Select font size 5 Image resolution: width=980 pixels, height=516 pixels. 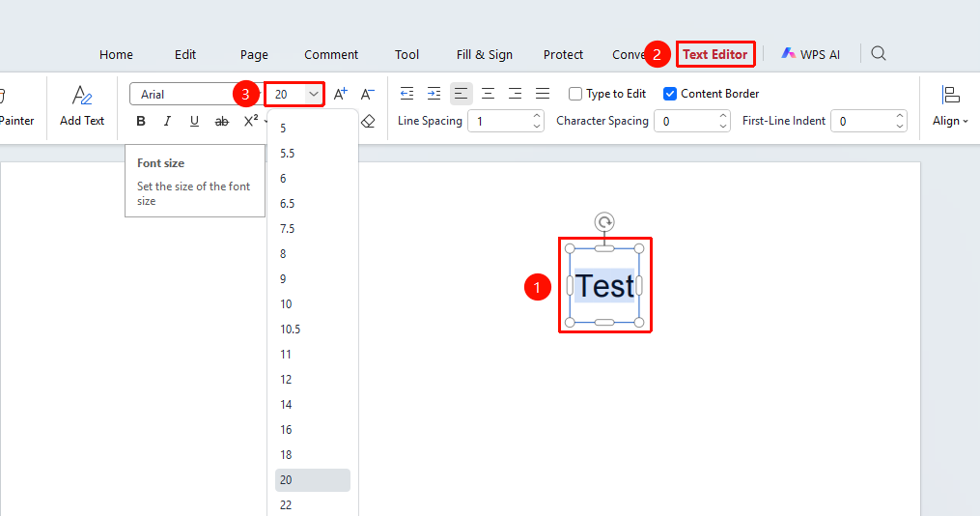313,129
